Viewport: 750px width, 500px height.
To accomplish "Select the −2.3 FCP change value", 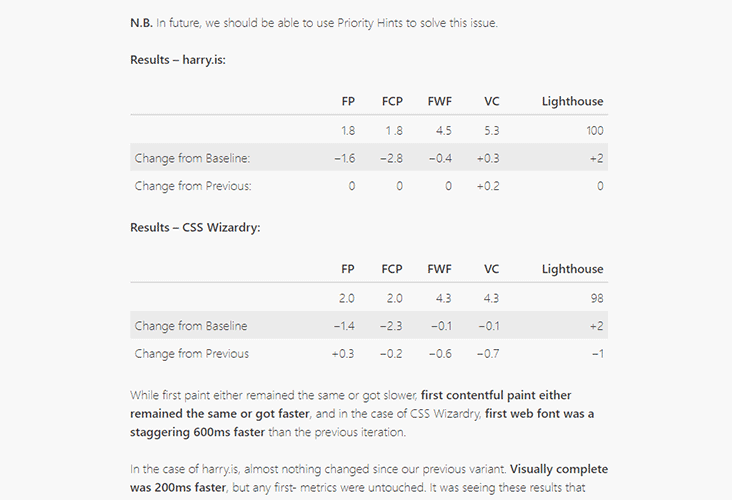I will pyautogui.click(x=391, y=326).
